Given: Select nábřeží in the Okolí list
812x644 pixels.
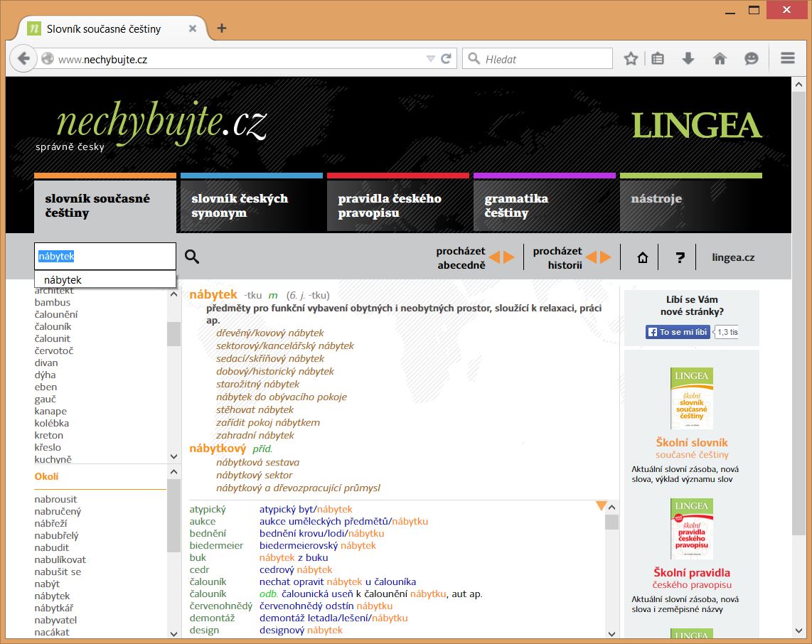Looking at the screenshot, I should pos(50,523).
